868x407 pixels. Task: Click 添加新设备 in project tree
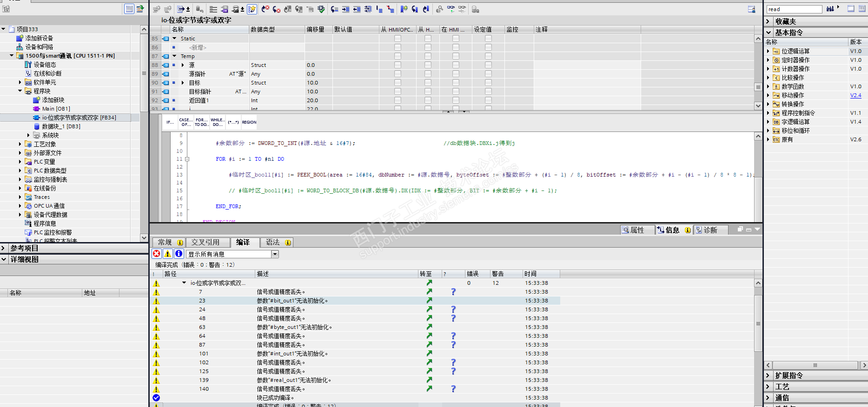pyautogui.click(x=39, y=38)
